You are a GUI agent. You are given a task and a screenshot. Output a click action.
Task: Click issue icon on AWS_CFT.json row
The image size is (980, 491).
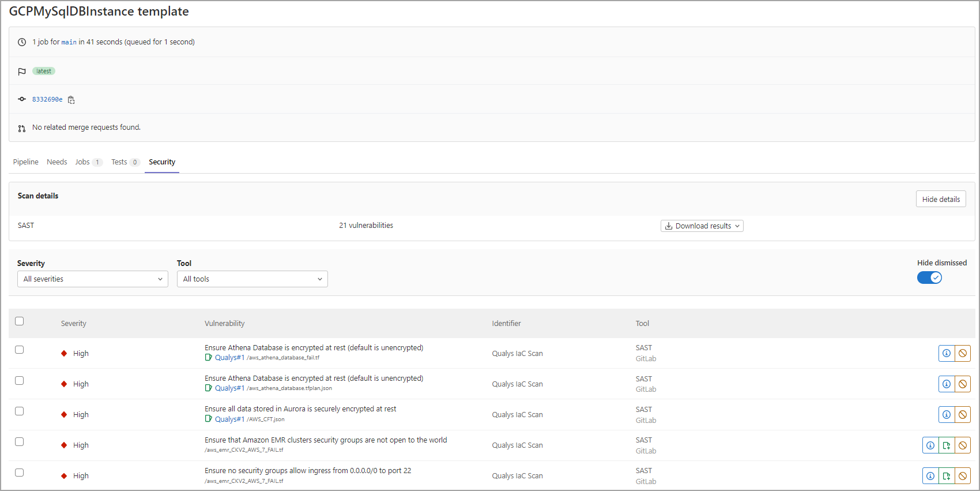point(209,419)
